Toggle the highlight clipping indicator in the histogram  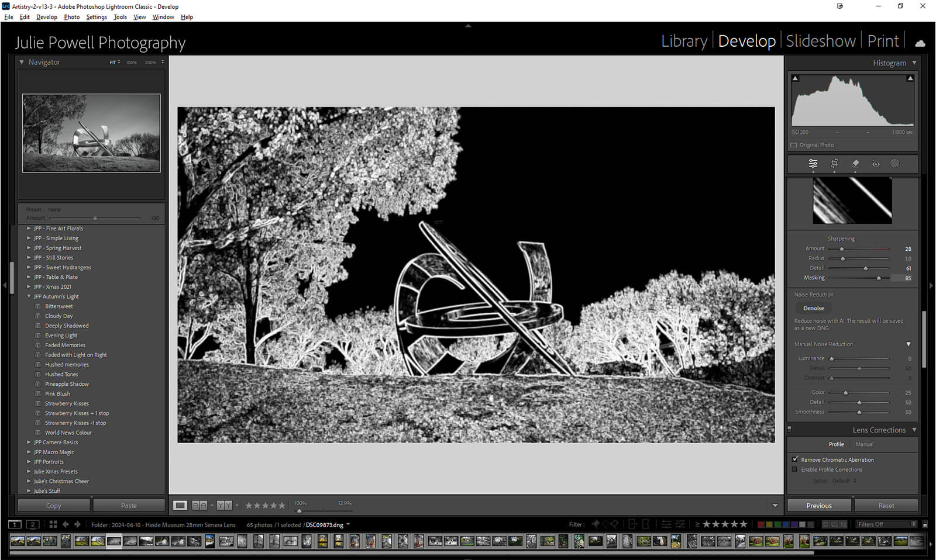910,78
